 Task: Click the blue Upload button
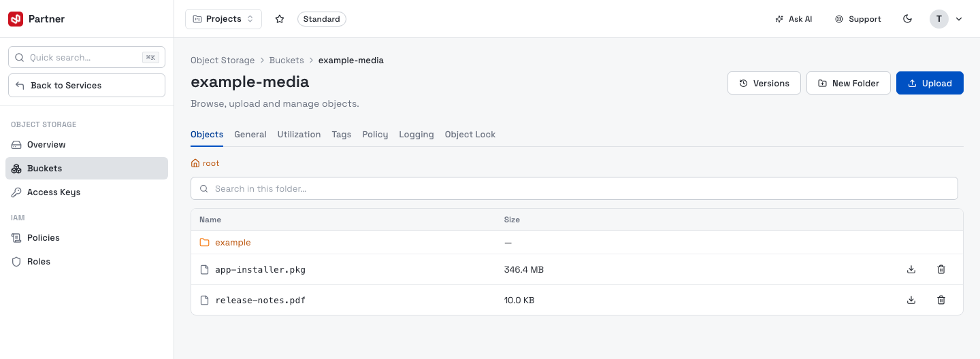pos(930,83)
